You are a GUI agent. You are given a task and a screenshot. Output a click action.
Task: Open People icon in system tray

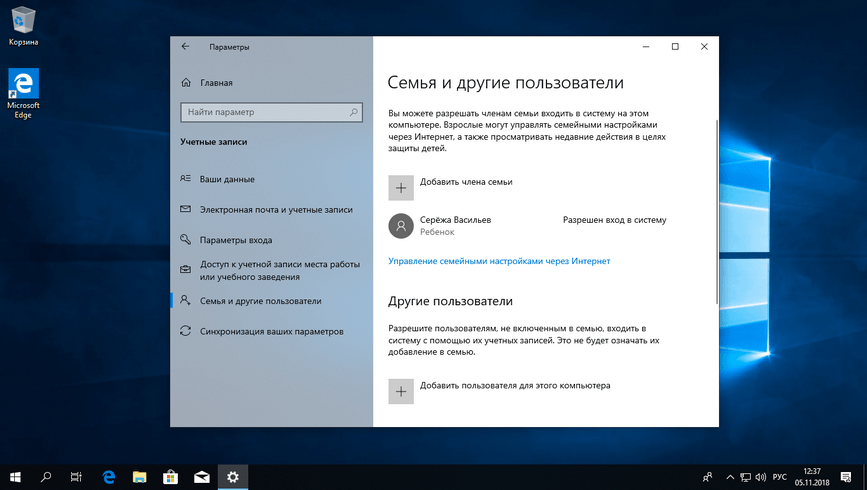707,477
